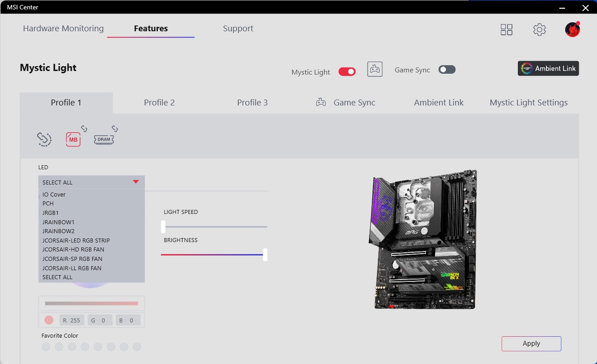Click the red dragon user avatar

point(572,29)
